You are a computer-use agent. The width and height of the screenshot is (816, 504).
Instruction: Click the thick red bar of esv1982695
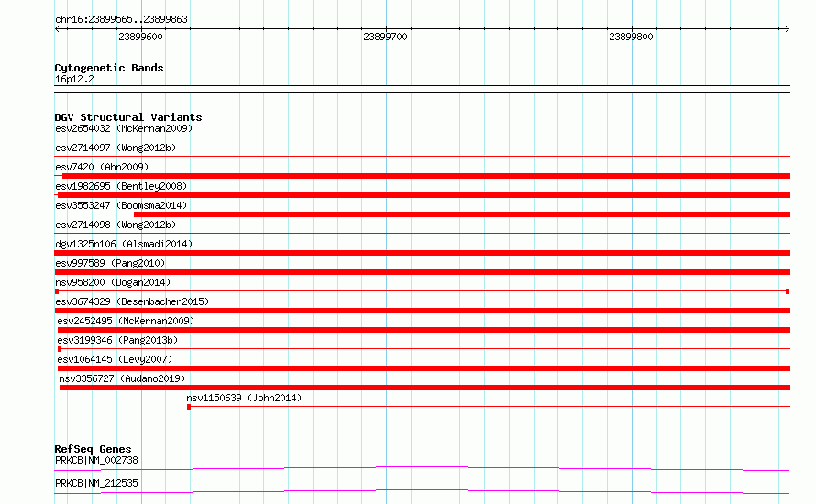tap(425, 195)
